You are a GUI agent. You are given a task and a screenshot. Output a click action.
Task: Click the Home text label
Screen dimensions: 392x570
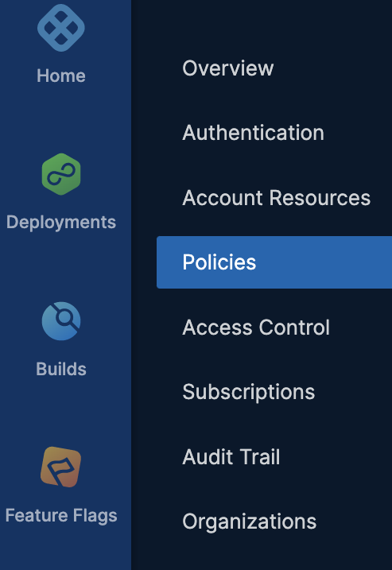point(61,76)
